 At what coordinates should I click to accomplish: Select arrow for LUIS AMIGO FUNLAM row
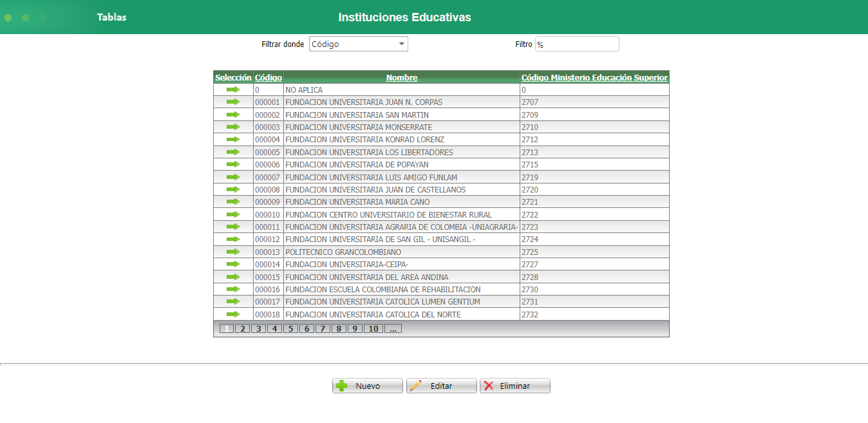point(233,177)
